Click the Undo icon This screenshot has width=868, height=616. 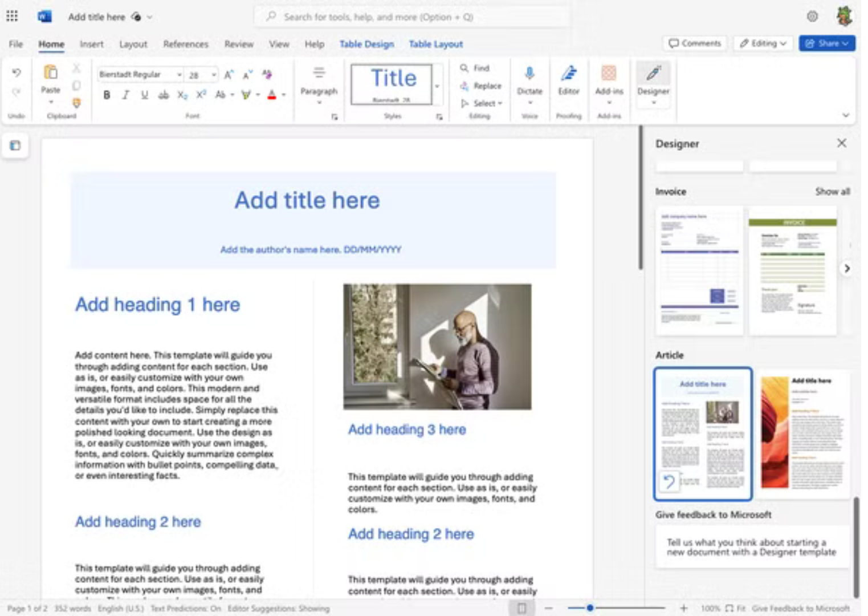pos(16,73)
